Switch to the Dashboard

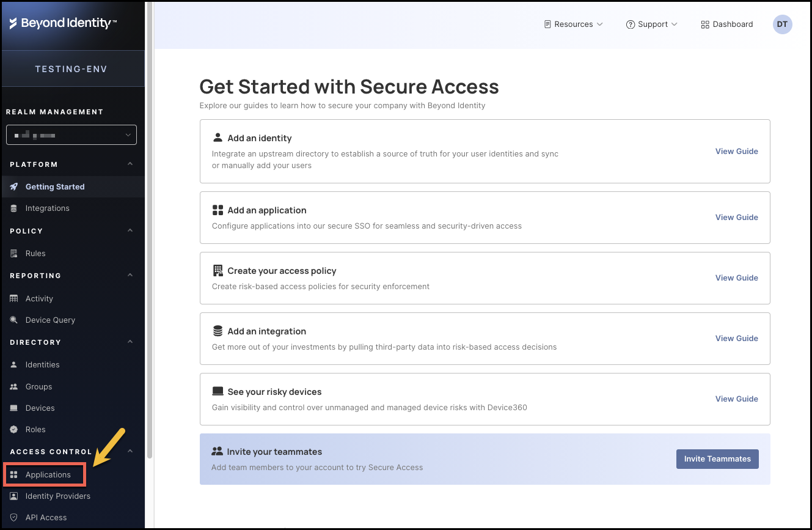pos(726,24)
